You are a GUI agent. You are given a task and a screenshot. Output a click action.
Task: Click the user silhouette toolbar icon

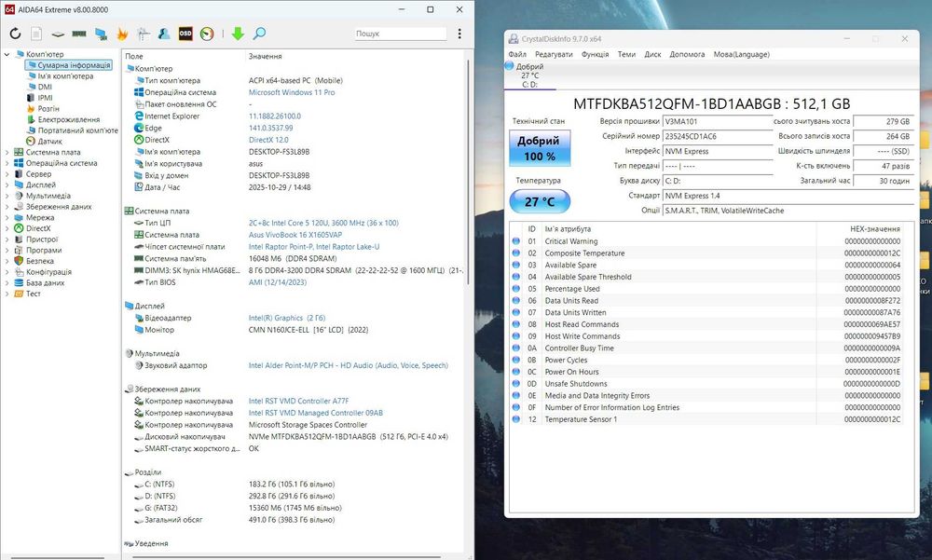(164, 34)
